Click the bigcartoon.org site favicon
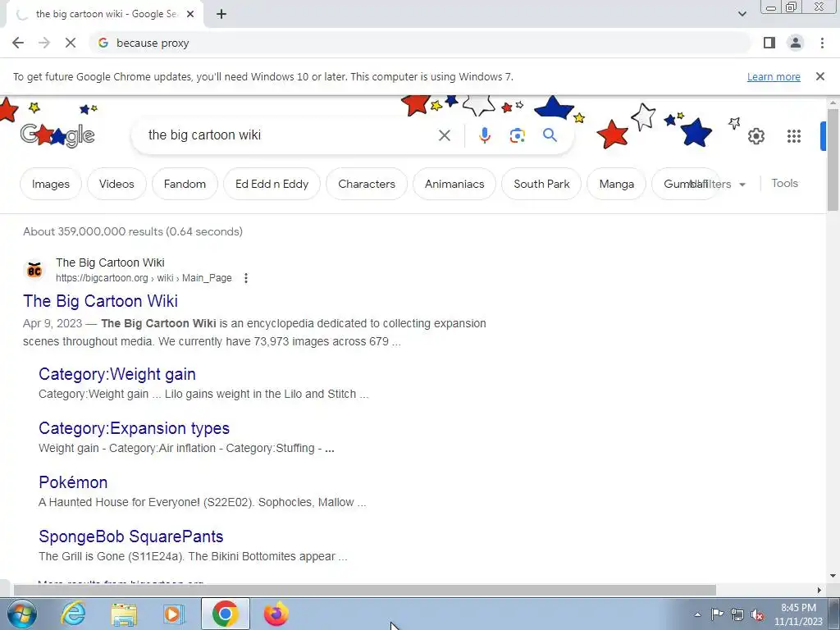The width and height of the screenshot is (840, 630). coord(34,270)
